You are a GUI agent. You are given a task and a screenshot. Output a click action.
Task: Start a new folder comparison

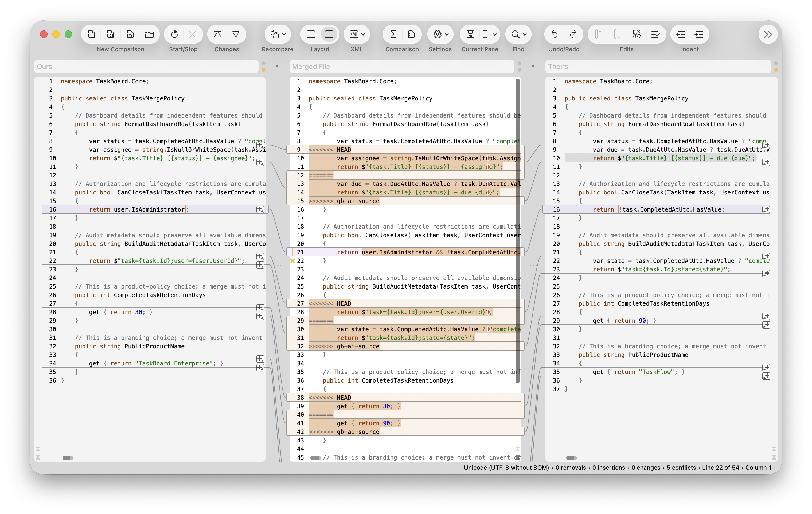149,34
